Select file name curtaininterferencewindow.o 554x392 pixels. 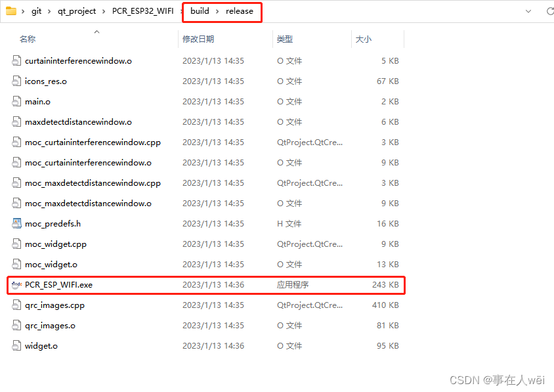(x=78, y=61)
